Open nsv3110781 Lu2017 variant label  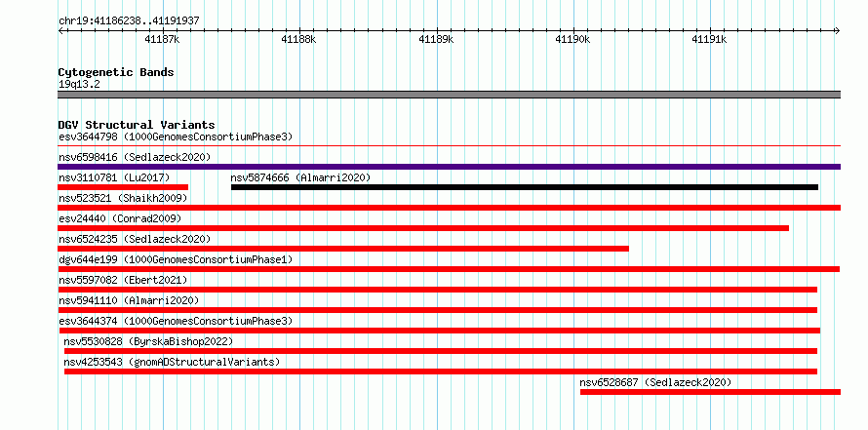pos(114,177)
